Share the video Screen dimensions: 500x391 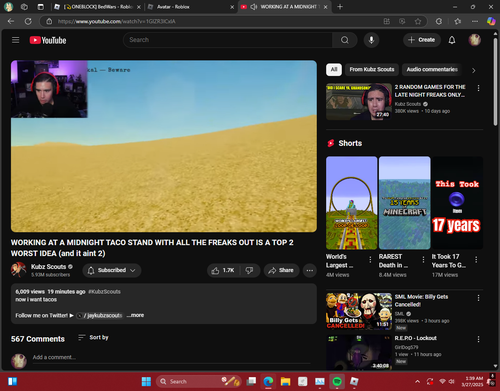click(281, 270)
